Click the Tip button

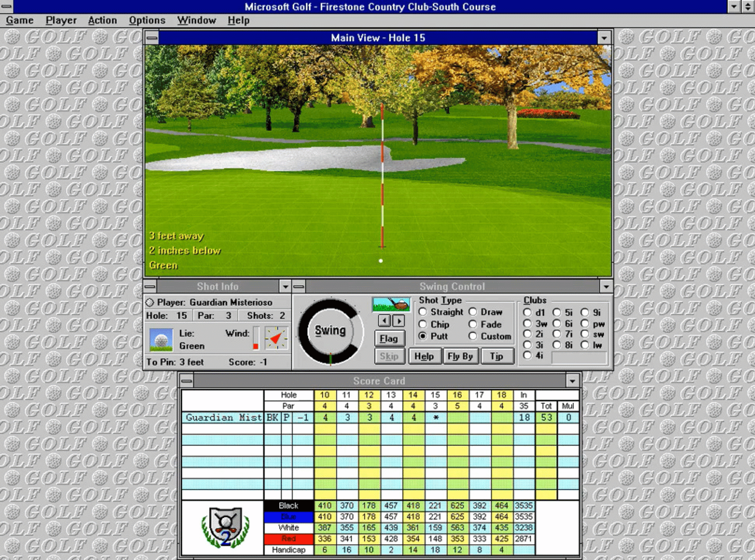[x=497, y=356]
